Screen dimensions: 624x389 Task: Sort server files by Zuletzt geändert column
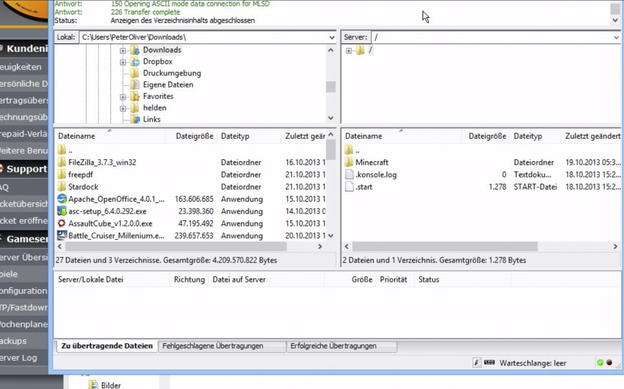(592, 136)
